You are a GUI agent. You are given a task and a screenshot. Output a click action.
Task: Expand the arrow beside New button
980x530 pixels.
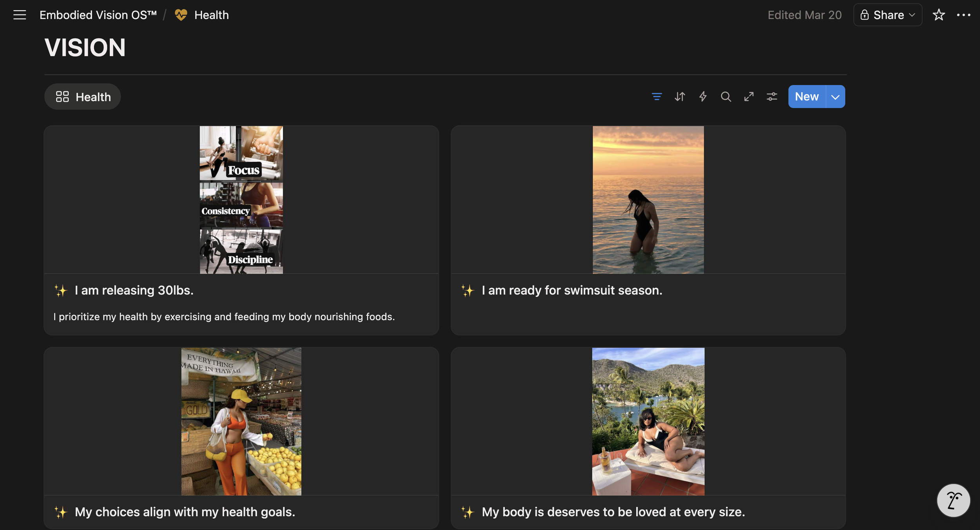[x=835, y=97]
